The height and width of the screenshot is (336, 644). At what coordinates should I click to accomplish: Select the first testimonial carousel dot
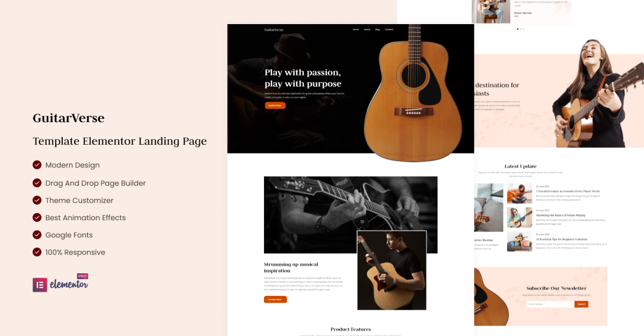point(518,29)
